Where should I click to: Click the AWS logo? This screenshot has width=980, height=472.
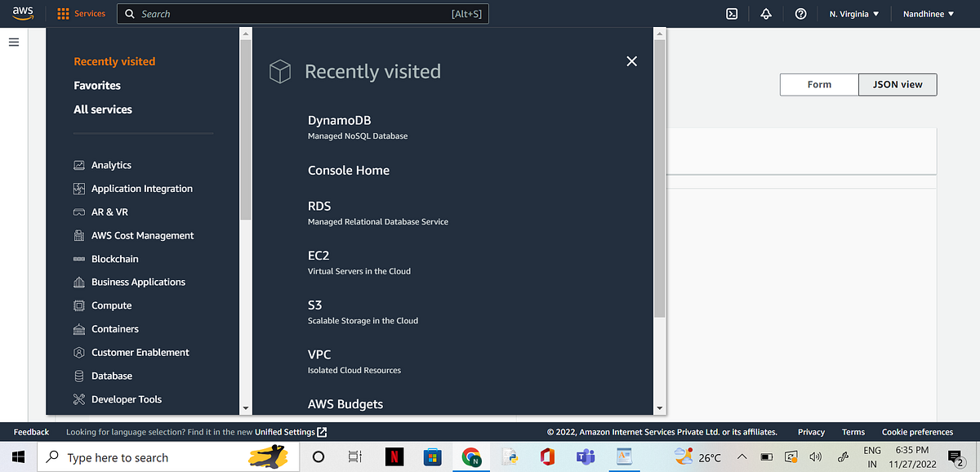click(22, 13)
